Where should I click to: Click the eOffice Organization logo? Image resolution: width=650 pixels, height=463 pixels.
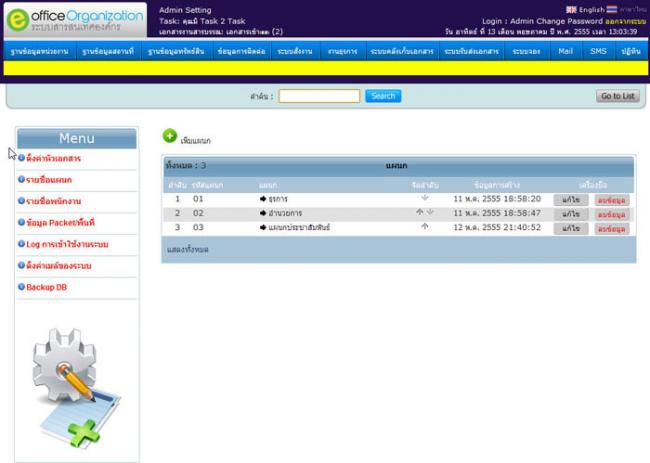pos(75,20)
